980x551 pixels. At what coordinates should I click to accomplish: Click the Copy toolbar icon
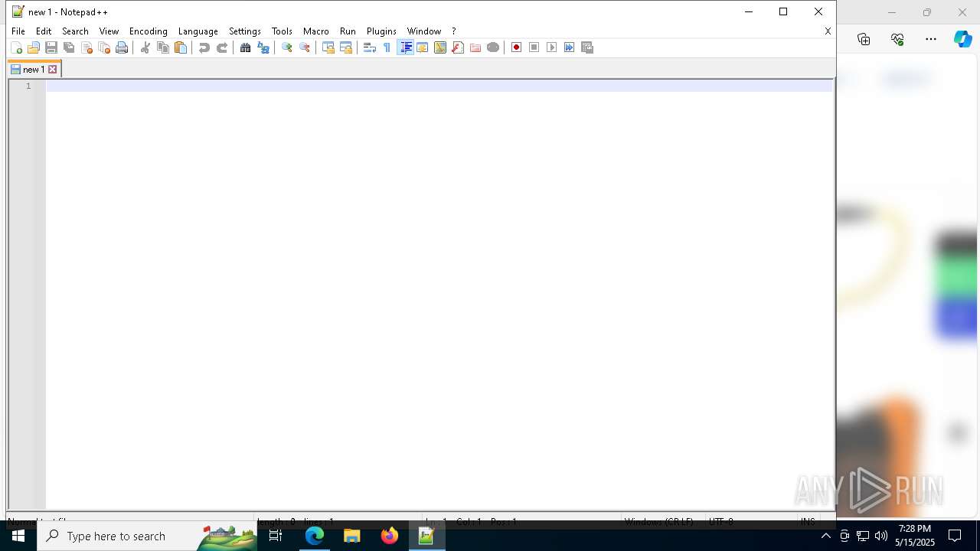click(163, 47)
